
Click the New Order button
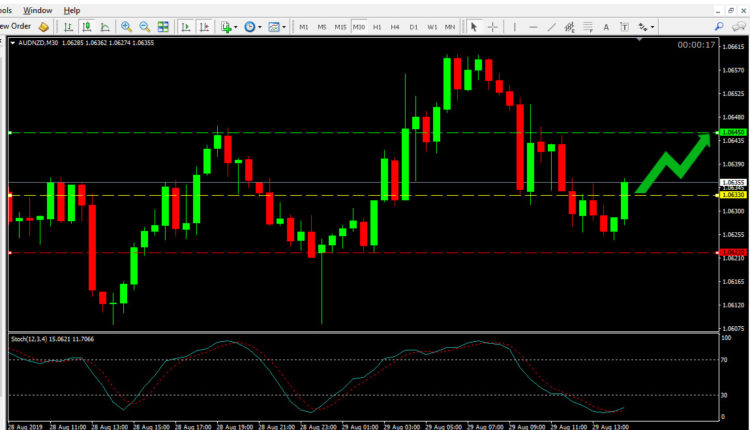(x=16, y=26)
